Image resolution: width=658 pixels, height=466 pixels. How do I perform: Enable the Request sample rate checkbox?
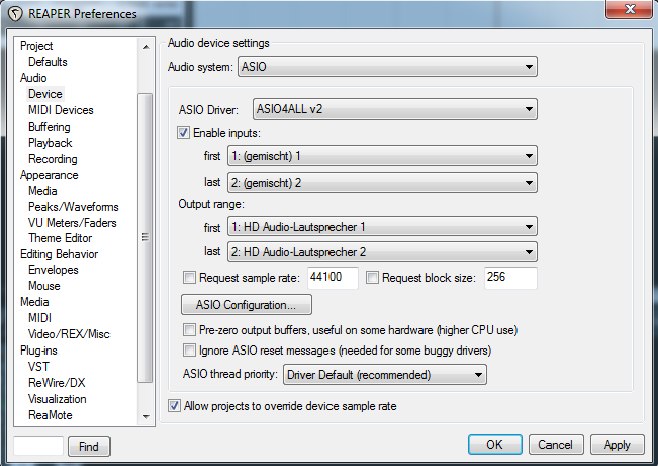click(189, 278)
